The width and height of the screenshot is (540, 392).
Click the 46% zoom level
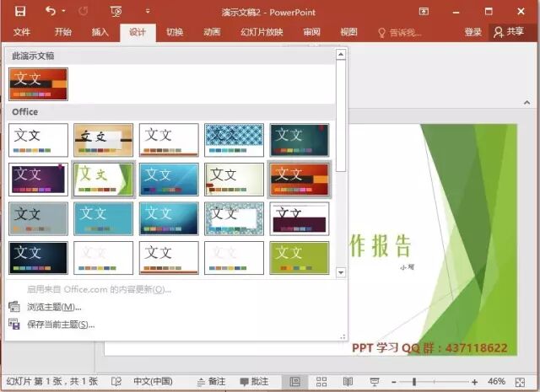pos(496,381)
